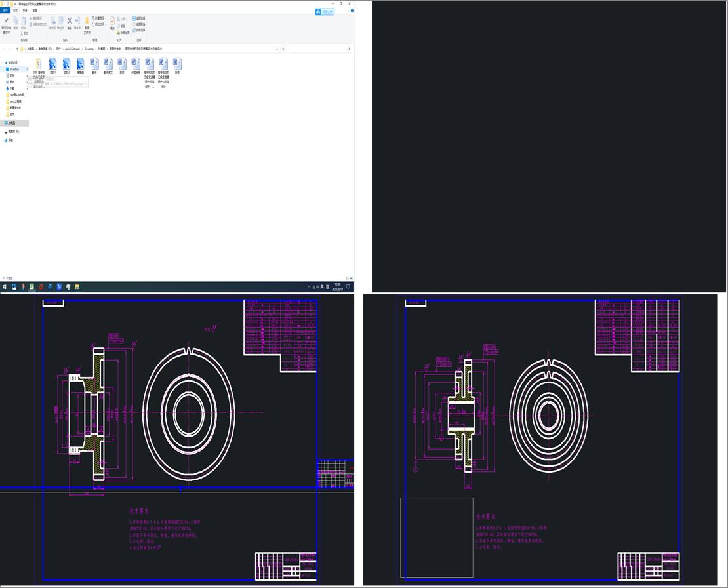728x588 pixels.
Task: Open the New Item dropdown in ribbon
Action: 99,18
